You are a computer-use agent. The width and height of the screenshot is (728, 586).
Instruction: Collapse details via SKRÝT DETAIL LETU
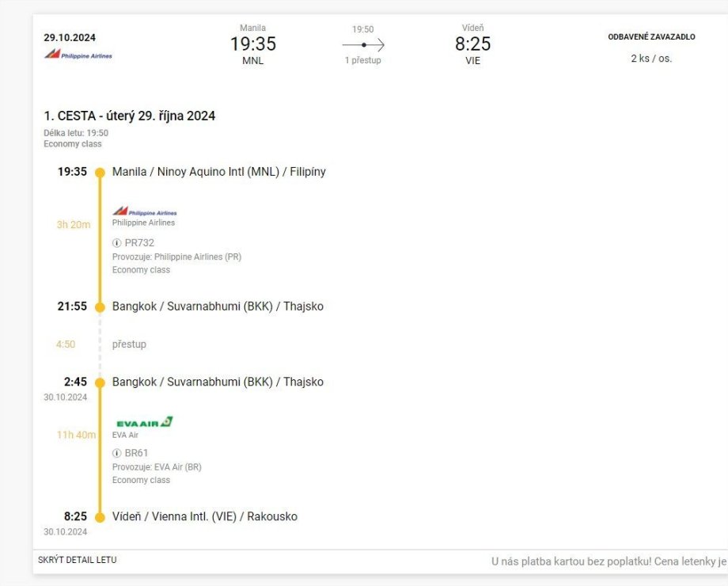(77, 561)
